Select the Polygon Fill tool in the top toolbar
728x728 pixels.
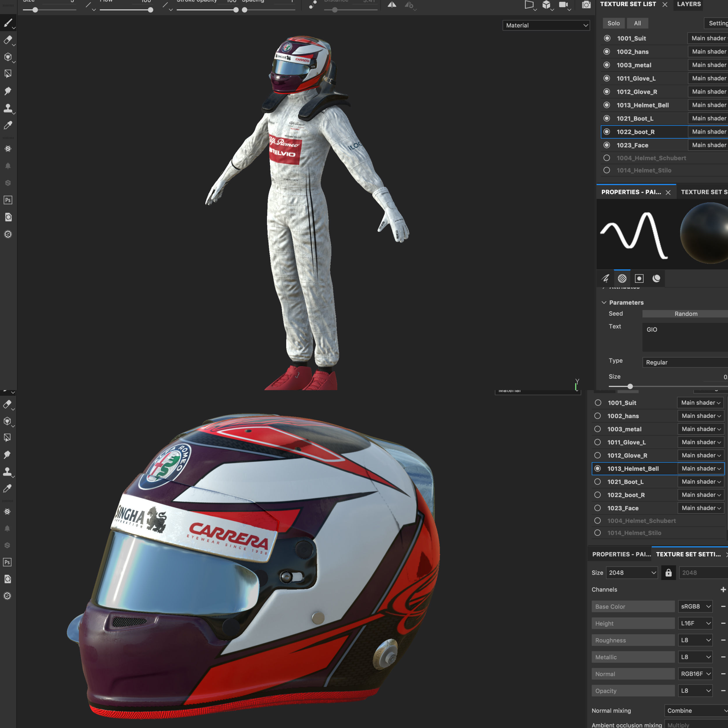(8, 74)
